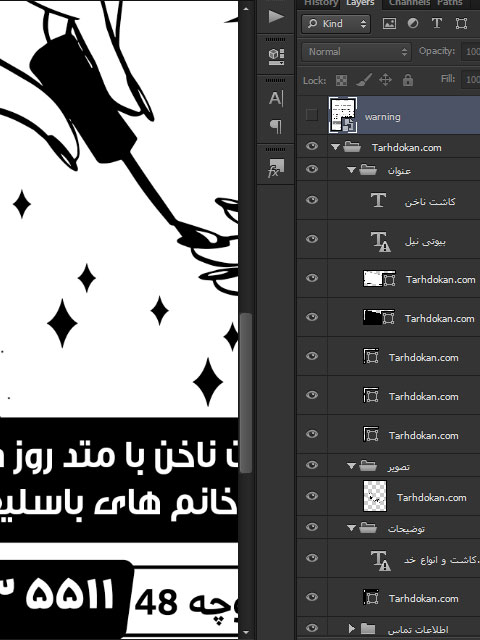Screen dimensions: 480x640
Task: Filter layers by shape icon
Action: click(x=461, y=24)
